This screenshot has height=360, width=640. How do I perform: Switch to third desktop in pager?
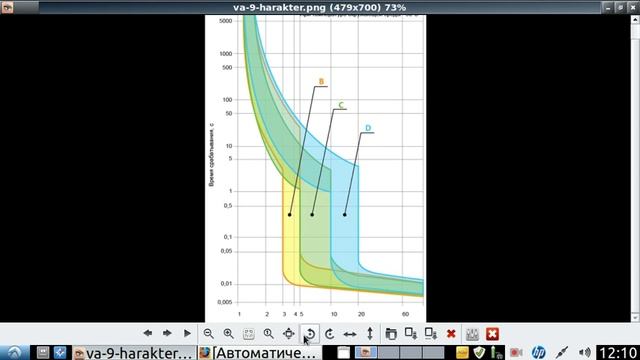pos(411,352)
